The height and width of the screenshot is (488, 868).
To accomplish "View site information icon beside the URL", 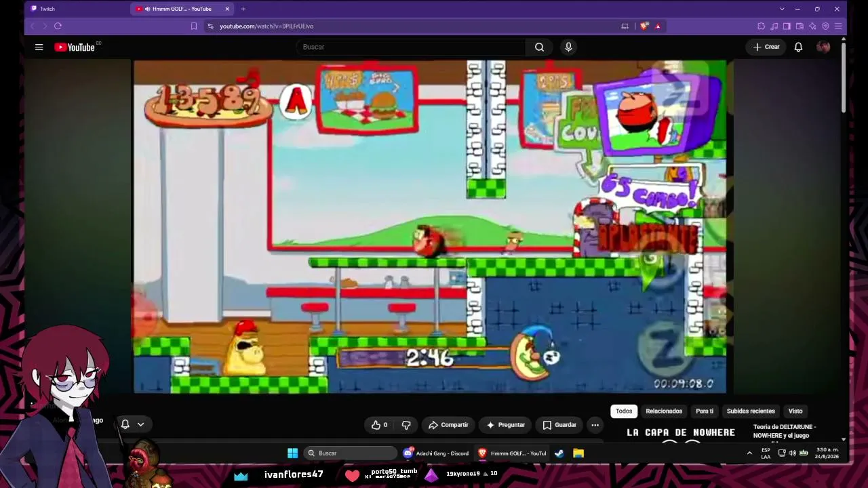I will point(211,26).
